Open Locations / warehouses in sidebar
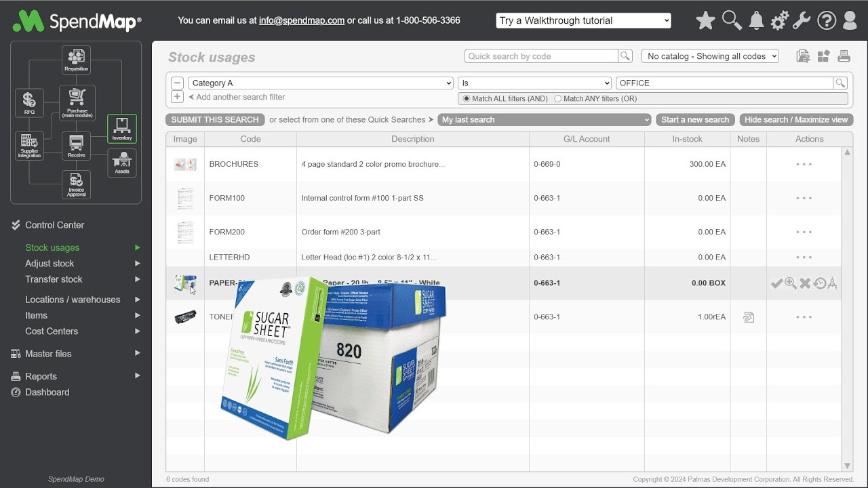The width and height of the screenshot is (868, 488). coord(73,300)
